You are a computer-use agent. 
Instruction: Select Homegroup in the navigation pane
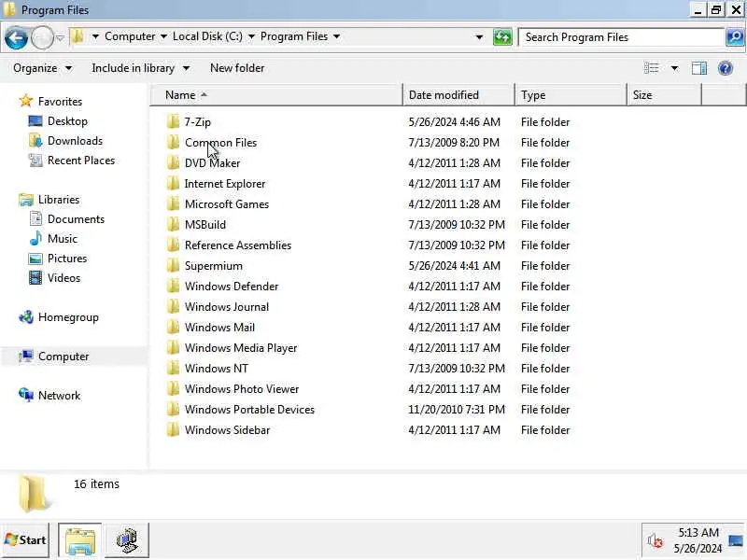(x=68, y=317)
